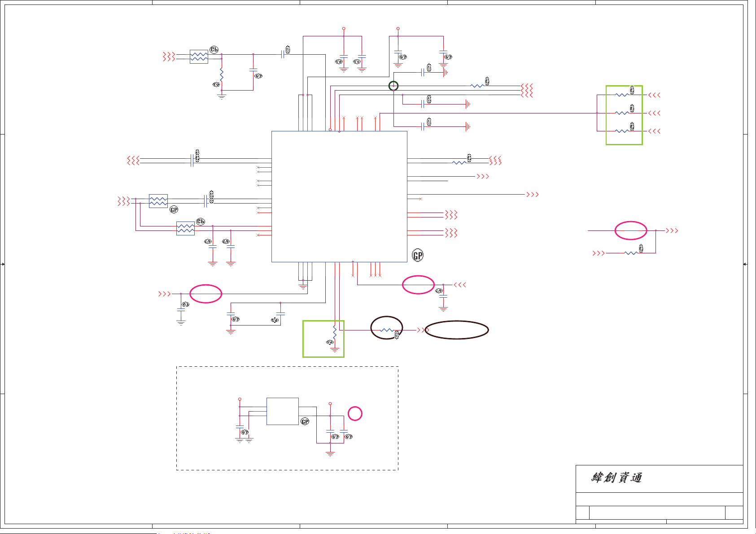This screenshot has width=756, height=534.
Task: Click the GP marker next to the small IC
Action: point(305,421)
